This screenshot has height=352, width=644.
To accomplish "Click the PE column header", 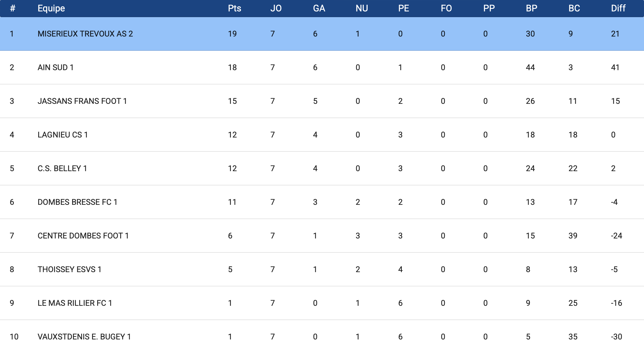I will click(403, 8).
